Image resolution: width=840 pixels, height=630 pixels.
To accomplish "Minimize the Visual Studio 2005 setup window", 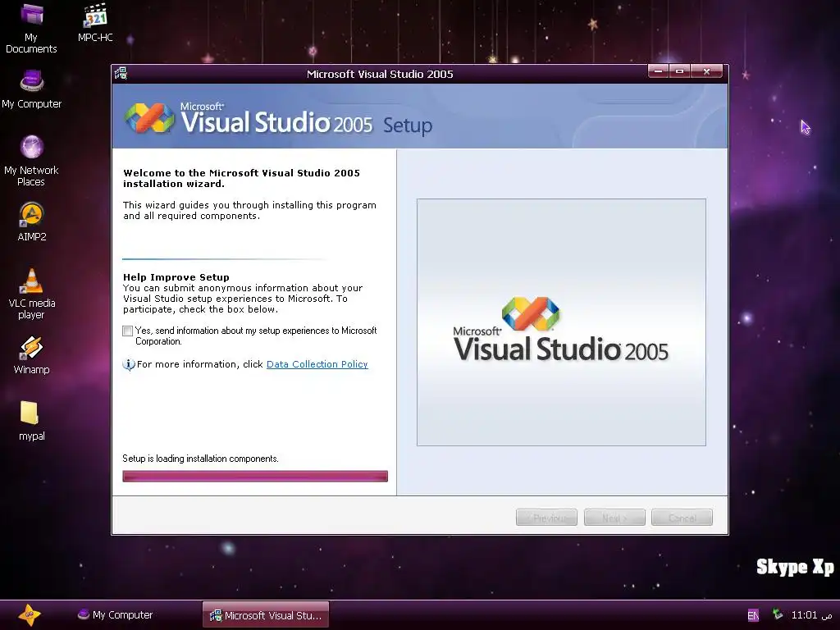I will pyautogui.click(x=659, y=71).
